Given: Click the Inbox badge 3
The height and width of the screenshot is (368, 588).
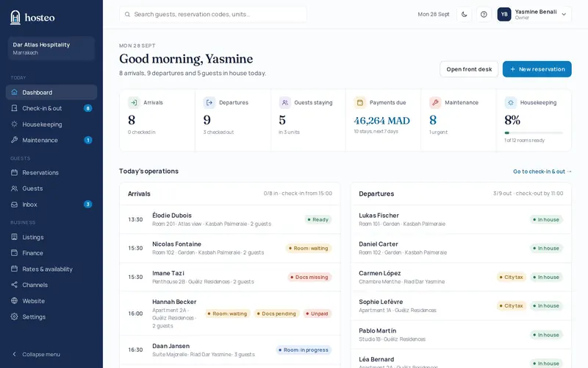Looking at the screenshot, I should pyautogui.click(x=87, y=205).
